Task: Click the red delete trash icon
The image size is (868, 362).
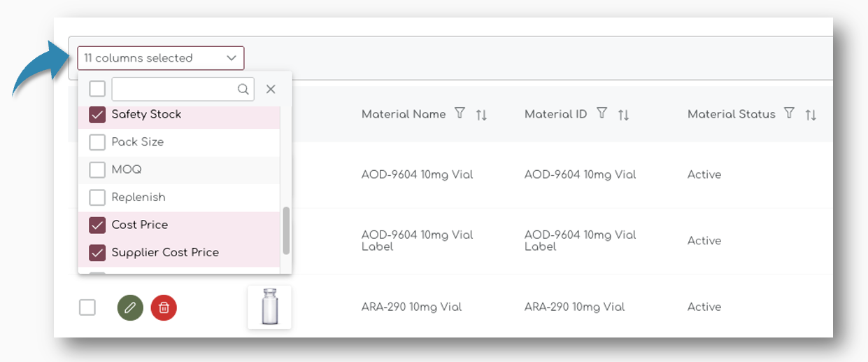Action: pos(164,307)
